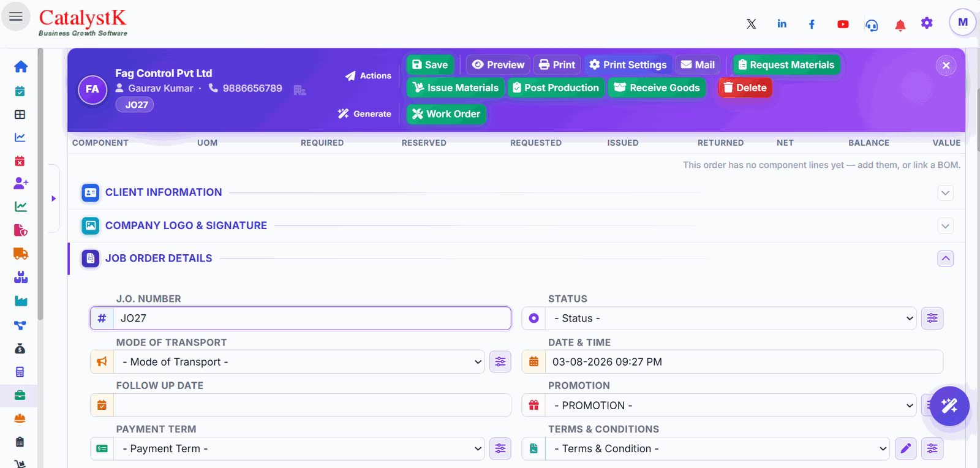Screen dimensions: 980x468
Task: Open the gear settings icon in the top bar
Action: pyautogui.click(x=927, y=23)
